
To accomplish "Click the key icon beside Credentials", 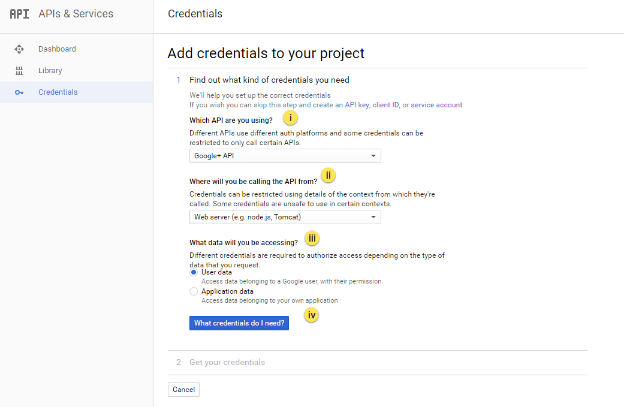I will (19, 93).
